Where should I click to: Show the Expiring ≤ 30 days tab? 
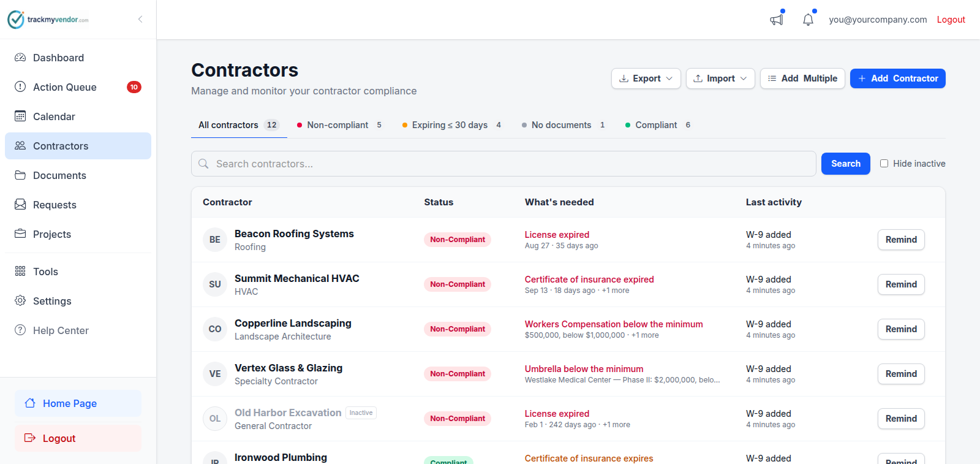click(452, 125)
